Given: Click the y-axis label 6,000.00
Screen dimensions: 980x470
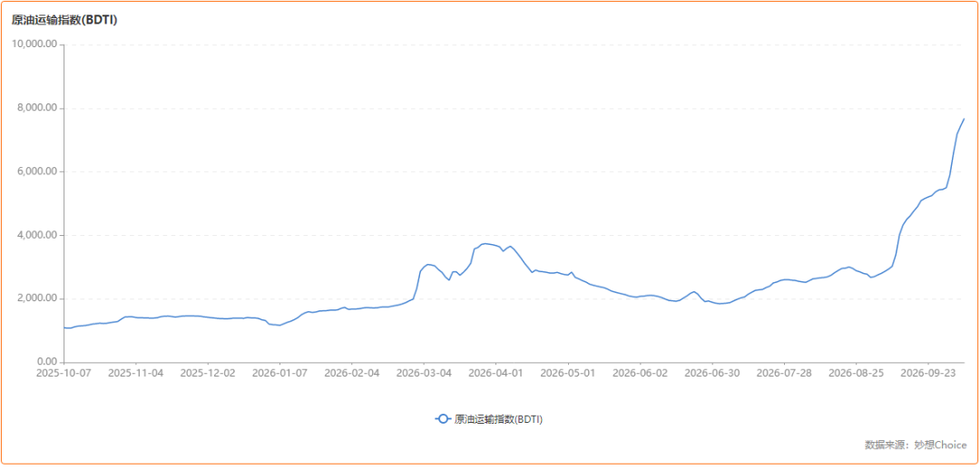Looking at the screenshot, I should tap(38, 171).
